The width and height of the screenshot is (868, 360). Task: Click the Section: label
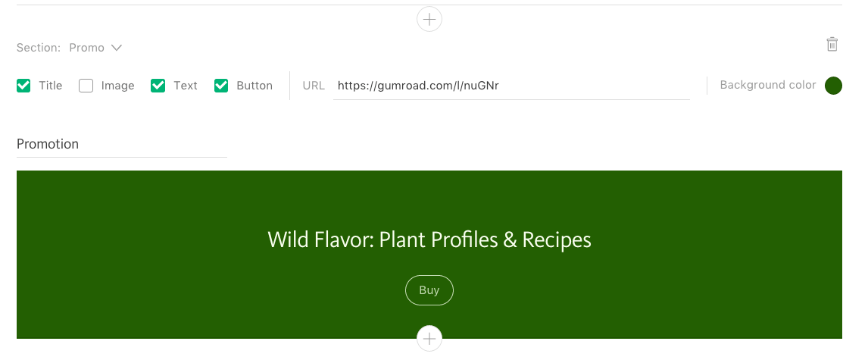pos(38,48)
